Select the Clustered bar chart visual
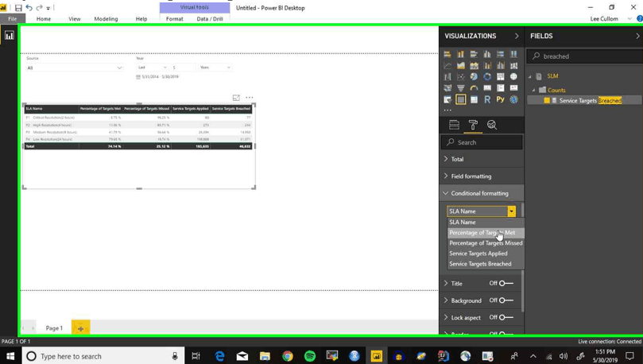The image size is (643, 364). pos(474,54)
